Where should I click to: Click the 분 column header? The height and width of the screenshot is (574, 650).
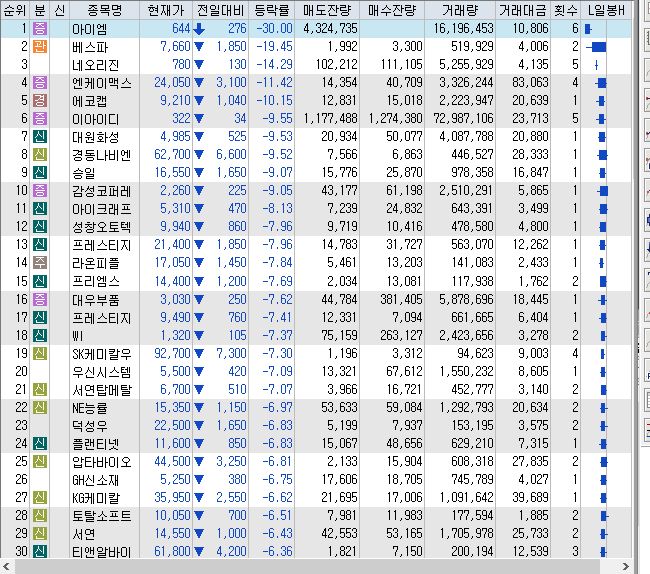[x=40, y=10]
